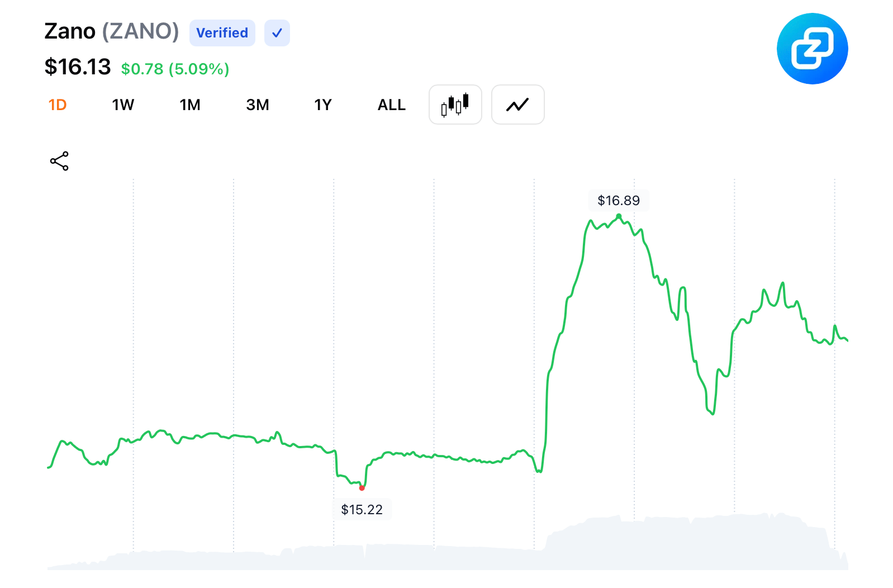Click the current price $16.13
Image resolution: width=893 pixels, height=588 pixels.
(x=78, y=67)
